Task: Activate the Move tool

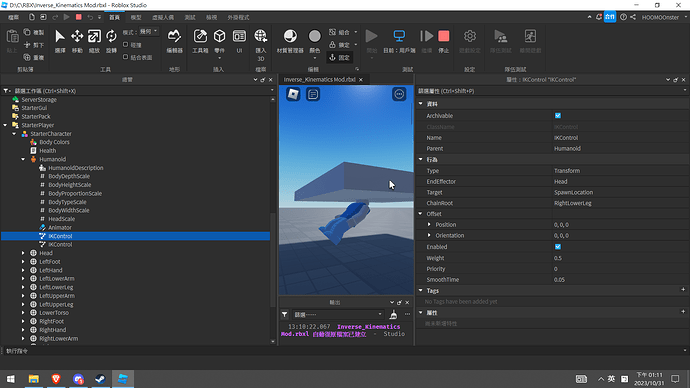Action: tap(77, 41)
